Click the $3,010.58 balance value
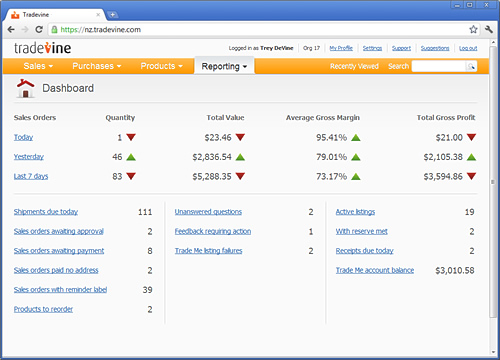The width and height of the screenshot is (500, 360). [455, 270]
